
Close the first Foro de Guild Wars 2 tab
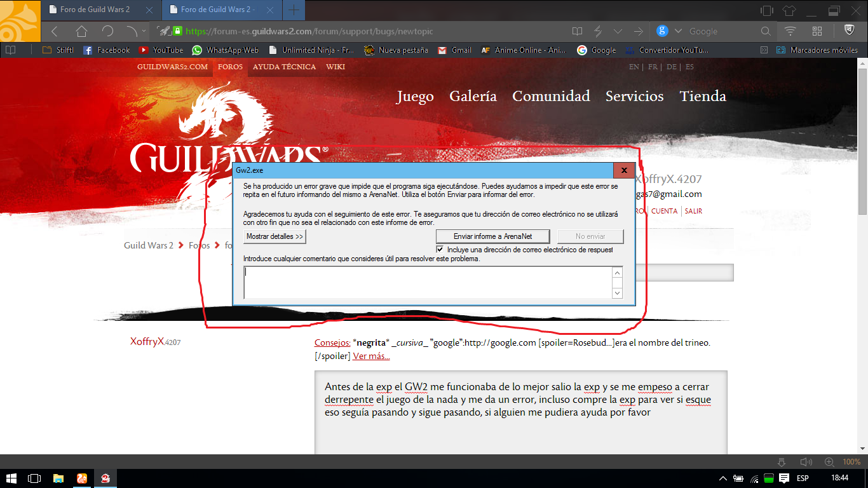tap(149, 10)
